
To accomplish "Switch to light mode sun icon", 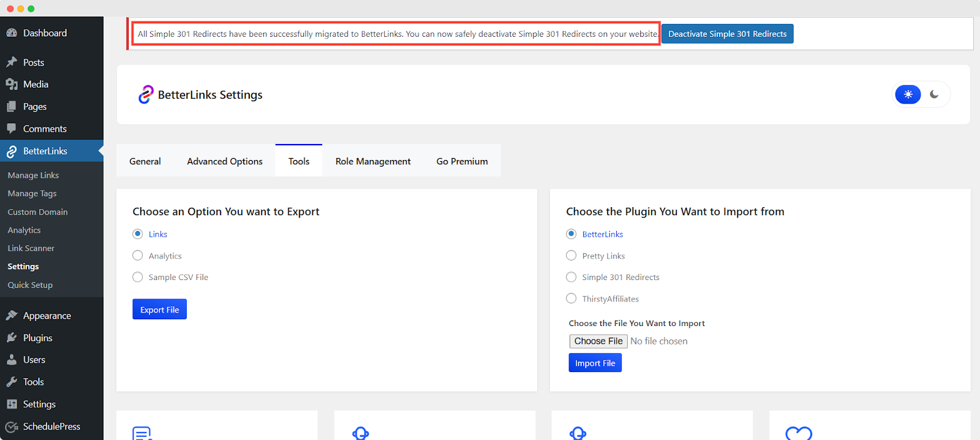I will point(908,94).
